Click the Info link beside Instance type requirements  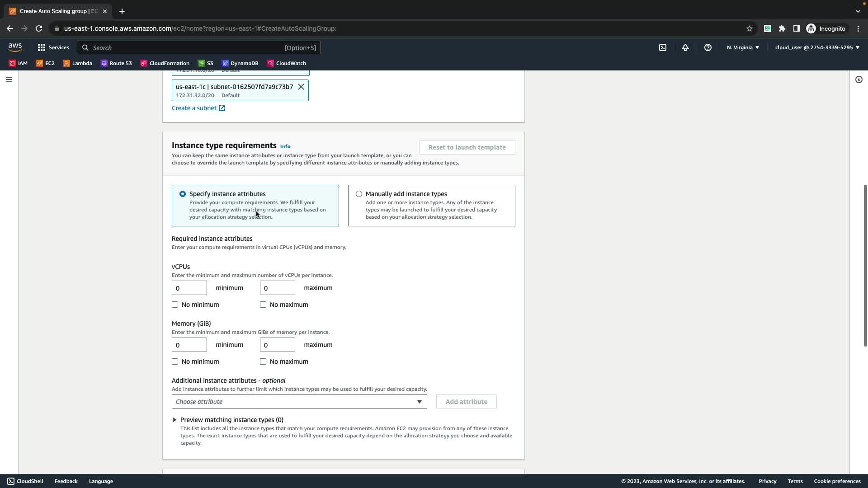click(285, 146)
